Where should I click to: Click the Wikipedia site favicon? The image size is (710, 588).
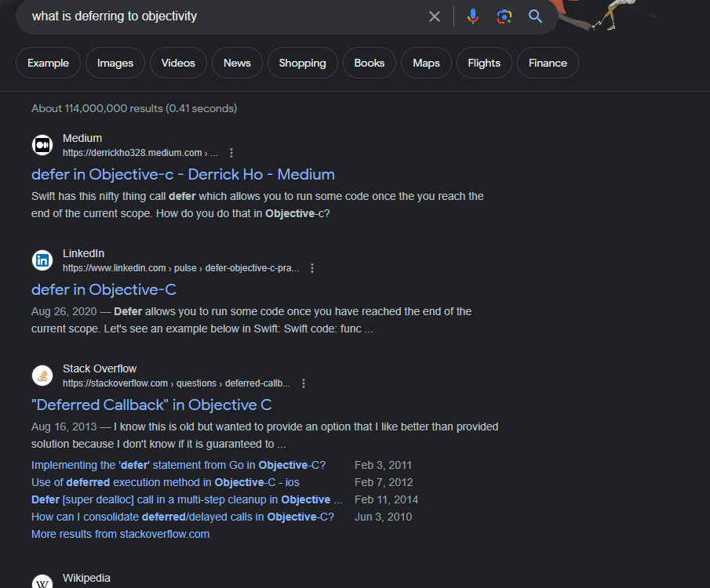pos(42,582)
